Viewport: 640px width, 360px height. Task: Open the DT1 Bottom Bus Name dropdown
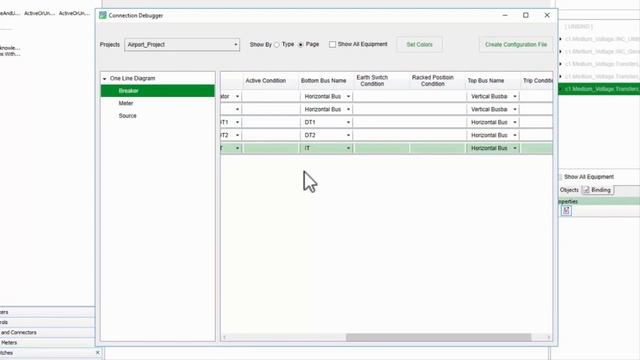click(x=348, y=122)
